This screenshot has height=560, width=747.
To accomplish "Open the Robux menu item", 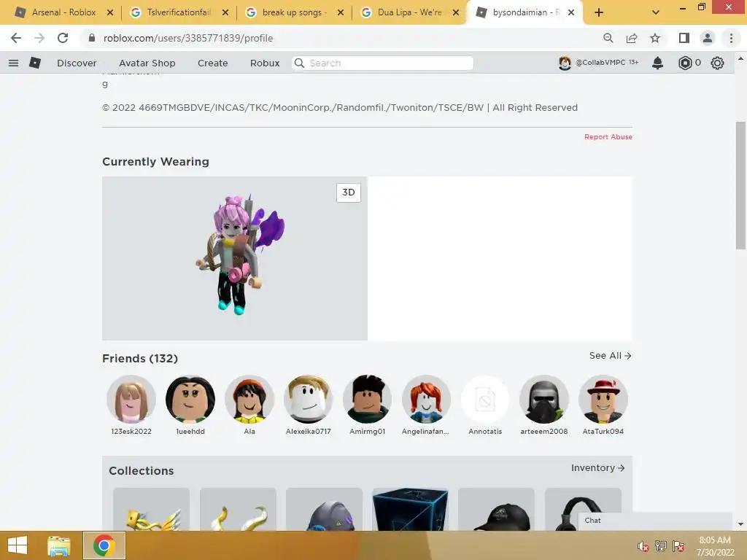I will pos(265,63).
